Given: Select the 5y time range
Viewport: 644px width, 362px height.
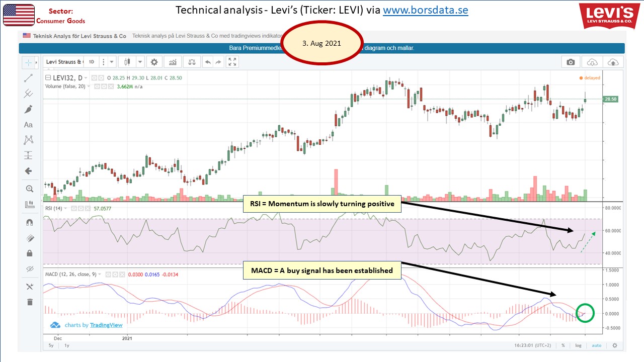Looking at the screenshot, I should click(x=51, y=345).
